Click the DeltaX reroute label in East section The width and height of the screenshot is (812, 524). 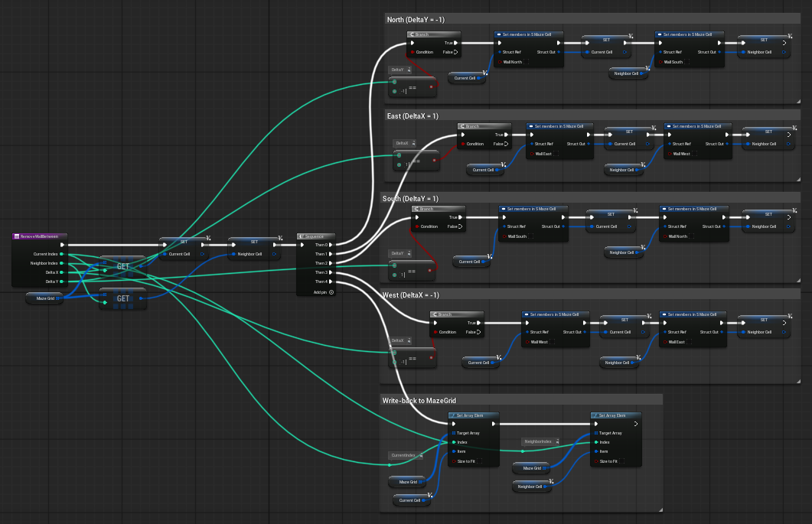(404, 143)
